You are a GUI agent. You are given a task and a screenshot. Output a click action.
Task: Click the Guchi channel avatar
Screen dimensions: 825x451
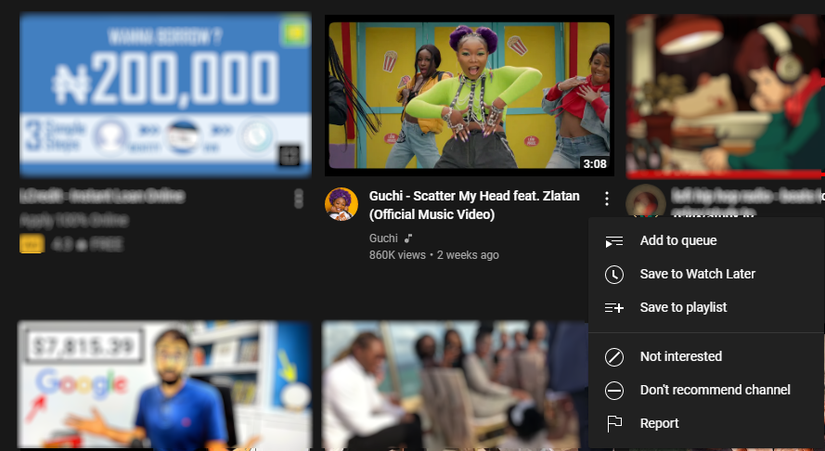pyautogui.click(x=341, y=204)
